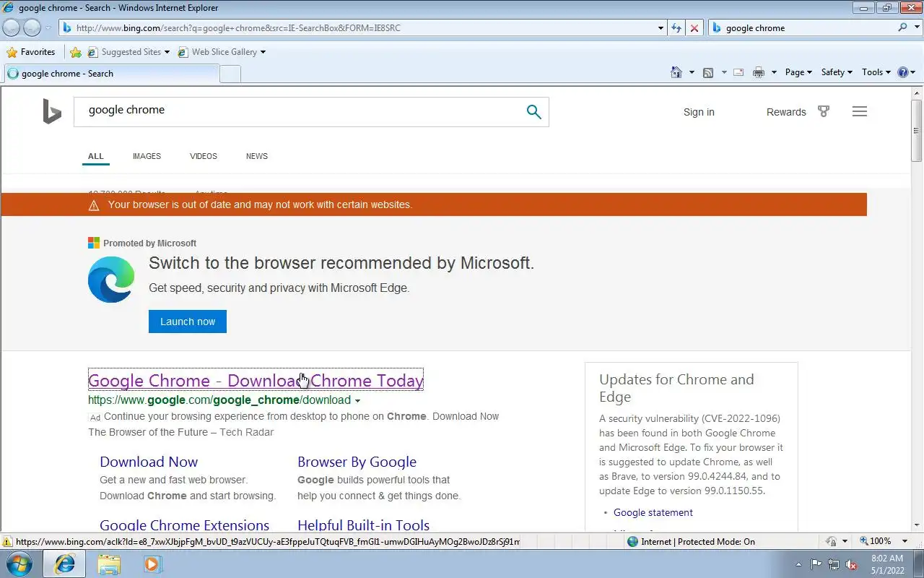Screen dimensions: 924x578
Task: Expand Suggested Sites dropdown arrow
Action: click(x=167, y=52)
